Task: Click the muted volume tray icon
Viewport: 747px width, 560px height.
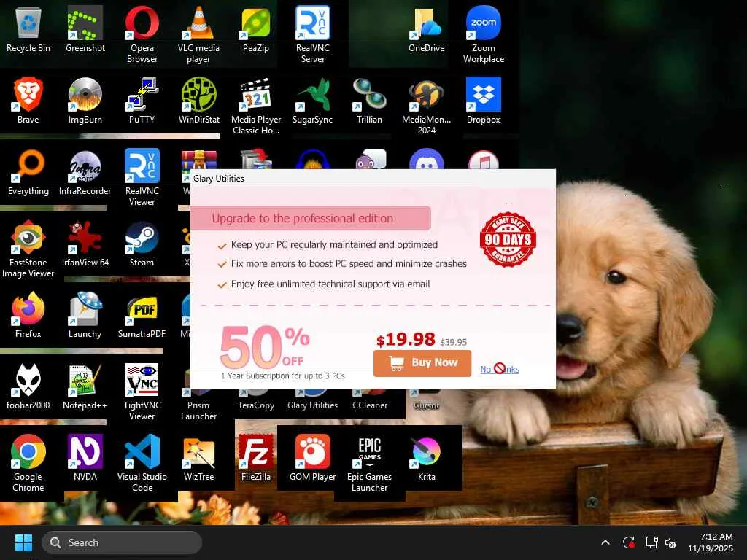Action: (670, 542)
